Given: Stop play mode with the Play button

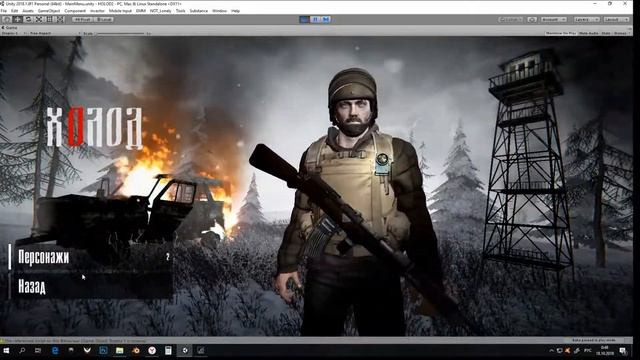Looking at the screenshot, I should click(x=304, y=19).
